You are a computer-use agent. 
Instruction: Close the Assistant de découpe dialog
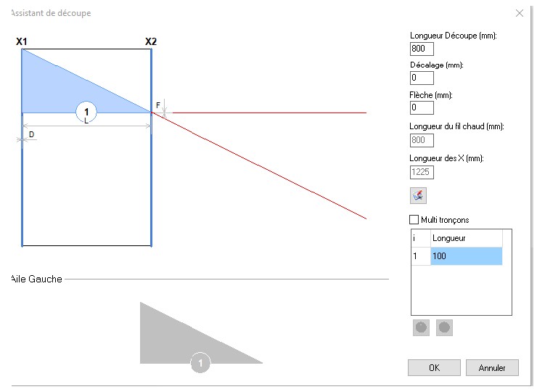click(519, 13)
